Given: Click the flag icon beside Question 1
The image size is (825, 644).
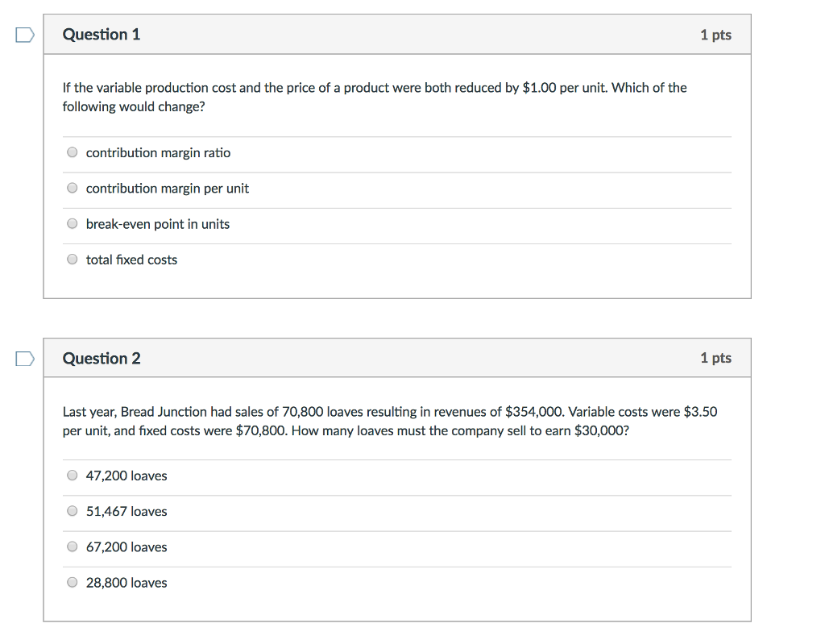Looking at the screenshot, I should click(23, 35).
